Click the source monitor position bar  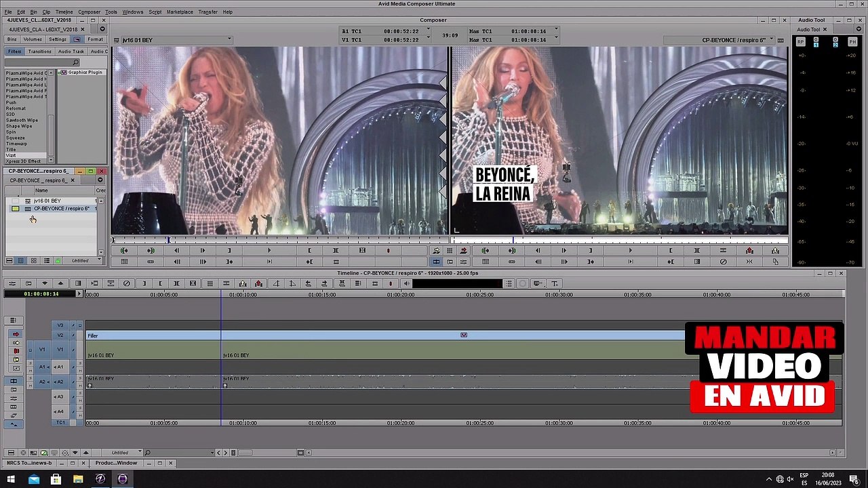coord(279,240)
